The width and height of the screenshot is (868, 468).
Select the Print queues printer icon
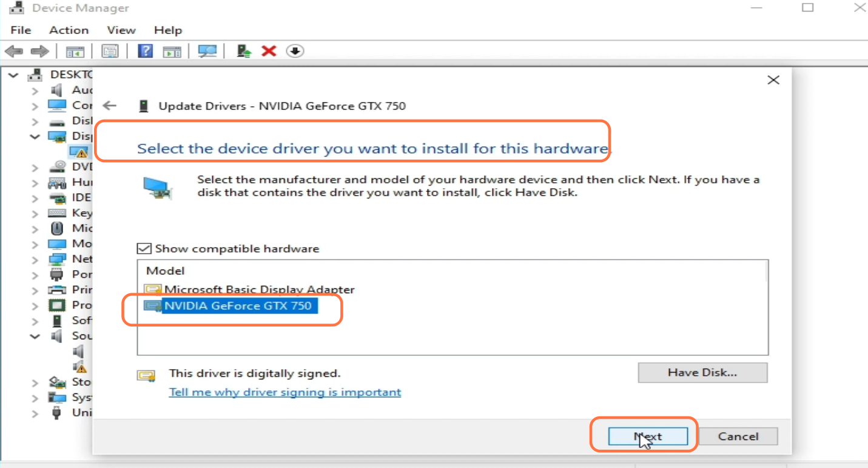coord(57,290)
